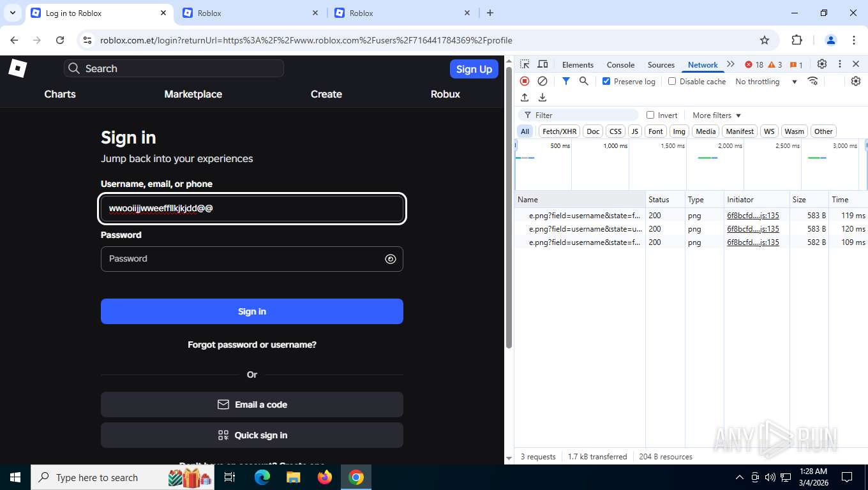Open the Chrome extensions puzzle icon
Image resolution: width=868 pixels, height=490 pixels.
pos(797,40)
